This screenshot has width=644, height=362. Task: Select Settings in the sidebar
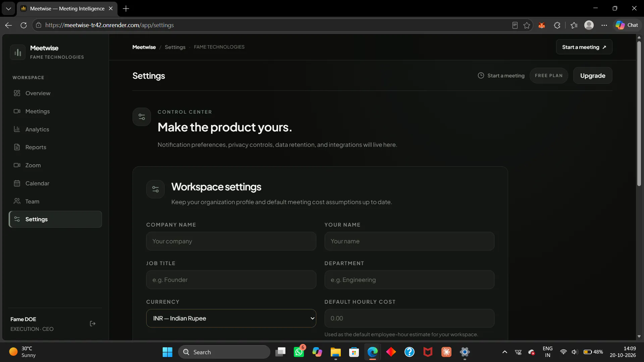coord(55,219)
